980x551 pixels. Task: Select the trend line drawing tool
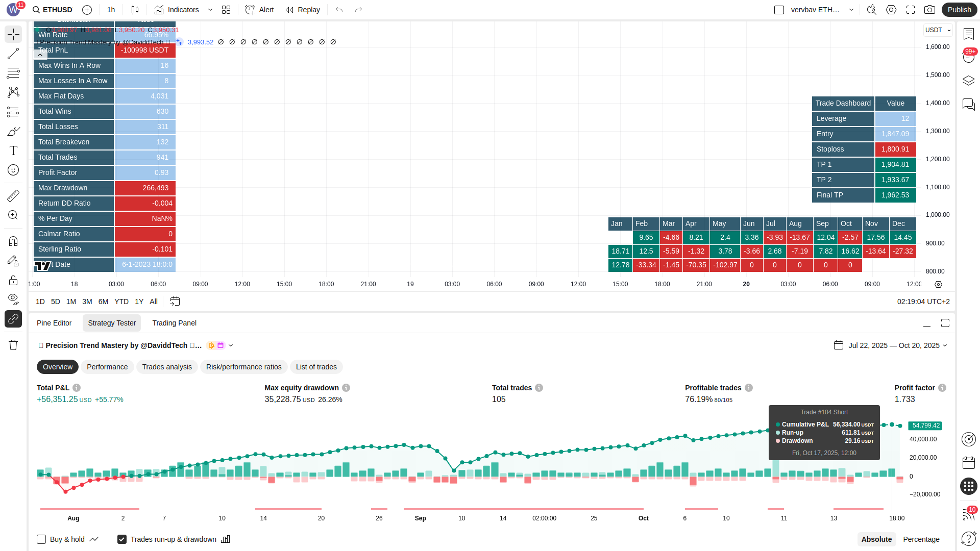point(13,54)
